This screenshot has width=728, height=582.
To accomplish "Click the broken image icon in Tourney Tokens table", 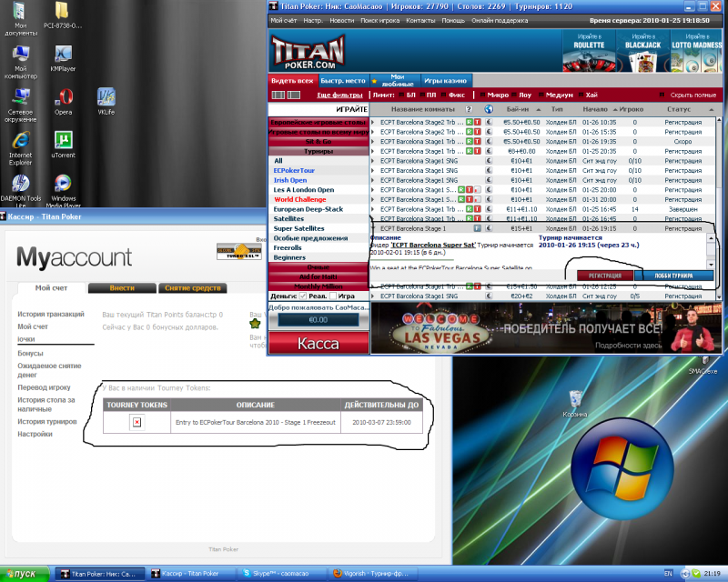I will (x=137, y=422).
